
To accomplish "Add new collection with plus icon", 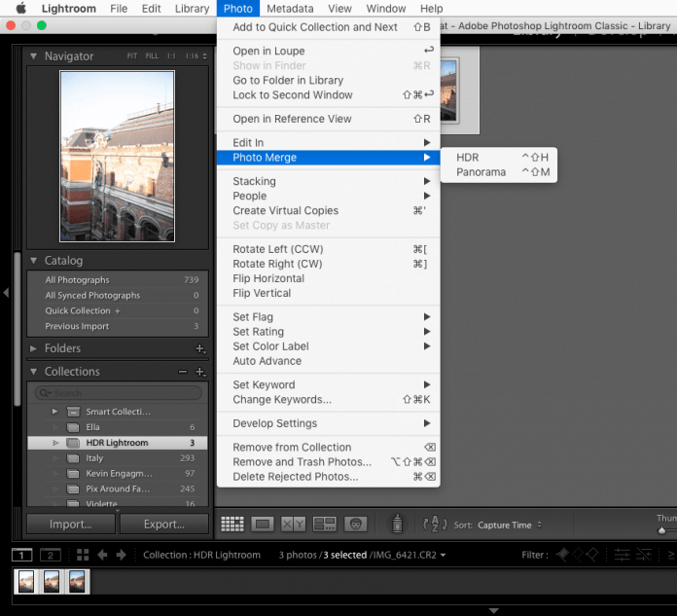I will (200, 372).
